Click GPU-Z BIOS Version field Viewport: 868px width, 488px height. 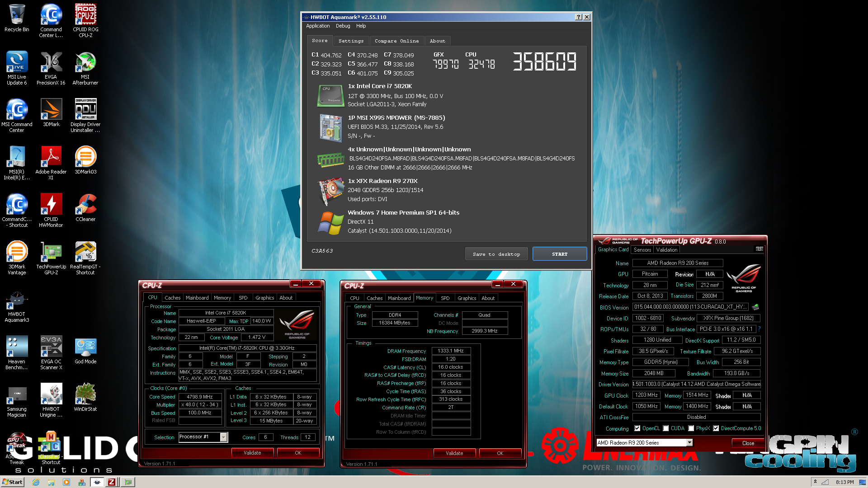tap(691, 307)
